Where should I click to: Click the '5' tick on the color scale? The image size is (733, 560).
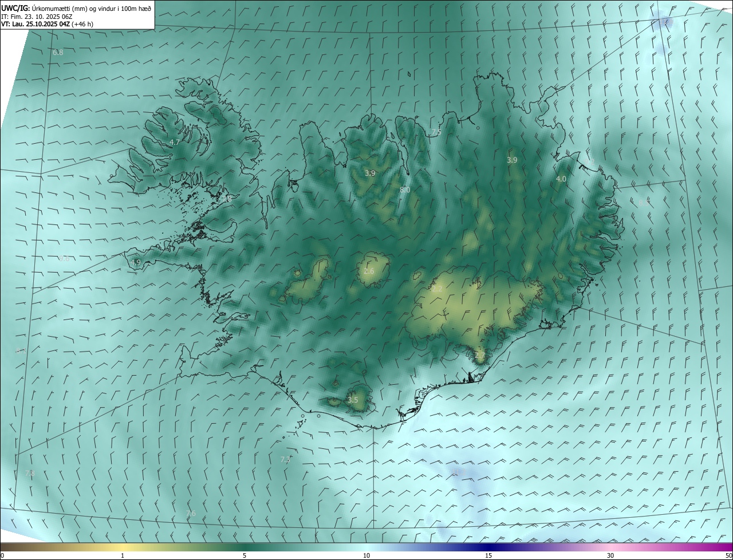coord(245,556)
